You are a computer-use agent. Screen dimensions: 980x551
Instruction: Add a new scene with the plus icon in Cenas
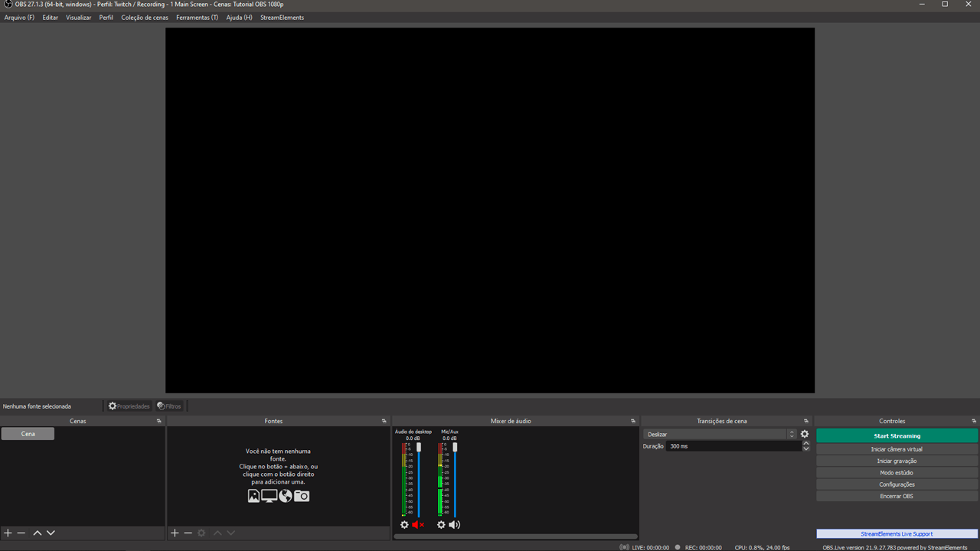click(8, 533)
